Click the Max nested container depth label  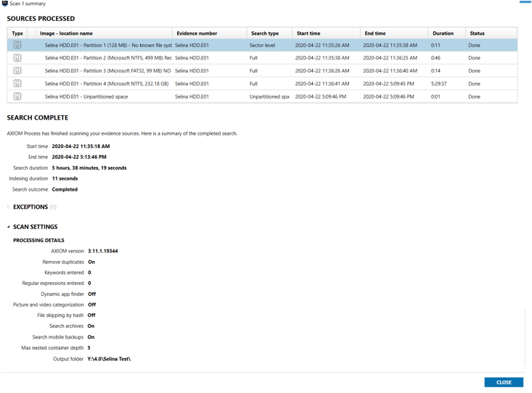click(52, 348)
